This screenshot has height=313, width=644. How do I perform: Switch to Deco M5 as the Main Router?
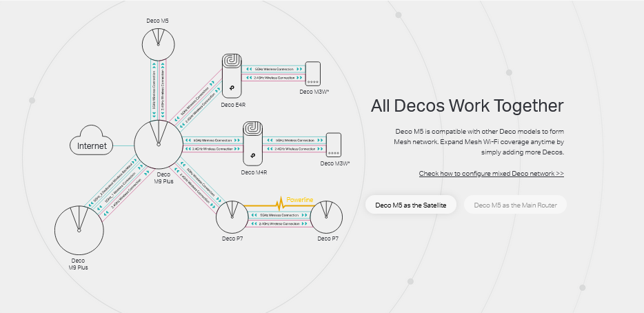click(515, 205)
